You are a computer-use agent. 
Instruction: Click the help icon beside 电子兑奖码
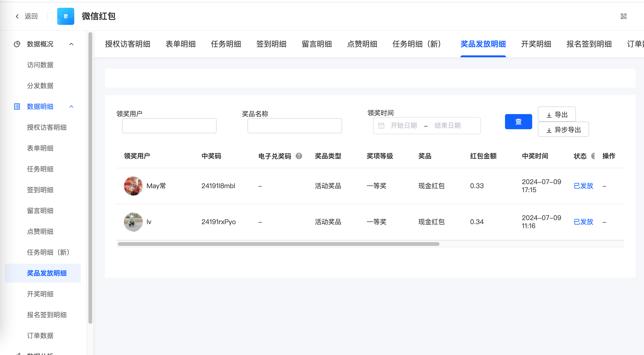(299, 156)
